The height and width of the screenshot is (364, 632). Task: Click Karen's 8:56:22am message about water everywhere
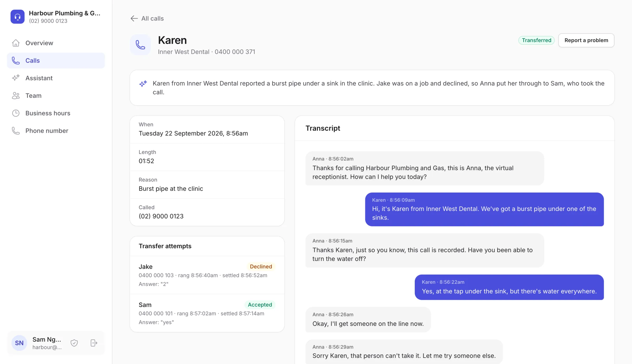(x=509, y=287)
